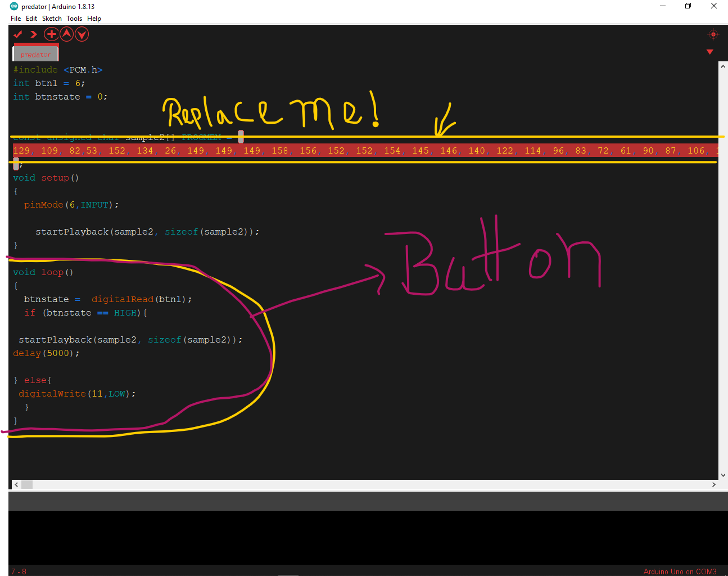The width and height of the screenshot is (728, 576).
Task: Open the tab options dropdown triangle
Action: pos(710,52)
